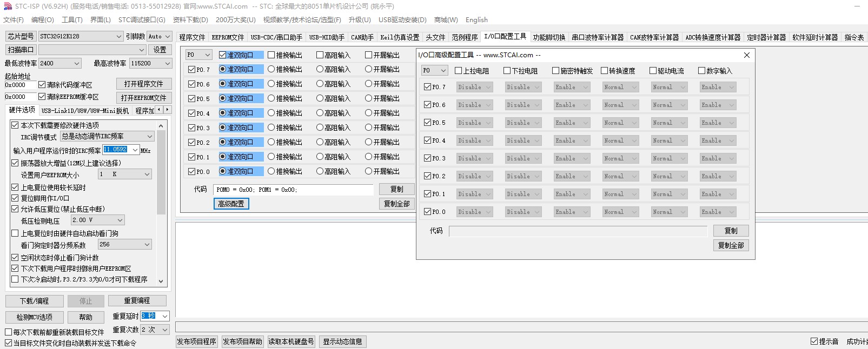Check the 推挽输出 header checkbox

pyautogui.click(x=271, y=55)
